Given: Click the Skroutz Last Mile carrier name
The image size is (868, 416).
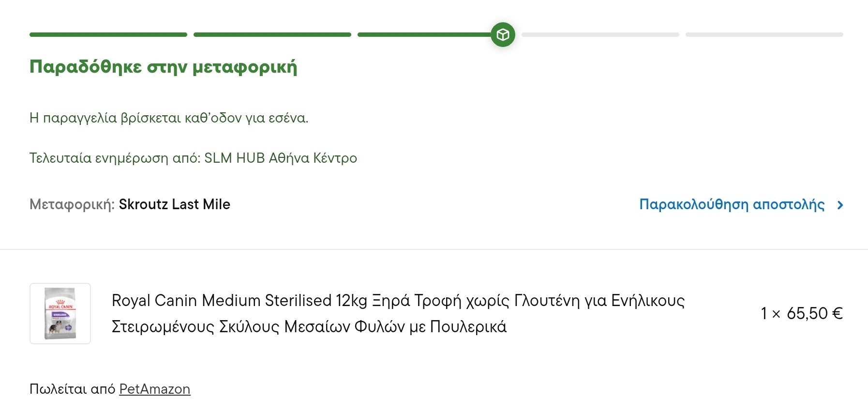Looking at the screenshot, I should click(174, 204).
